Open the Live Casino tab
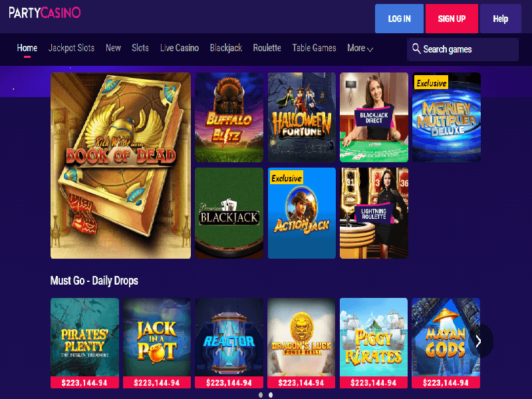Screen dimensions: 532x399 pos(179,48)
